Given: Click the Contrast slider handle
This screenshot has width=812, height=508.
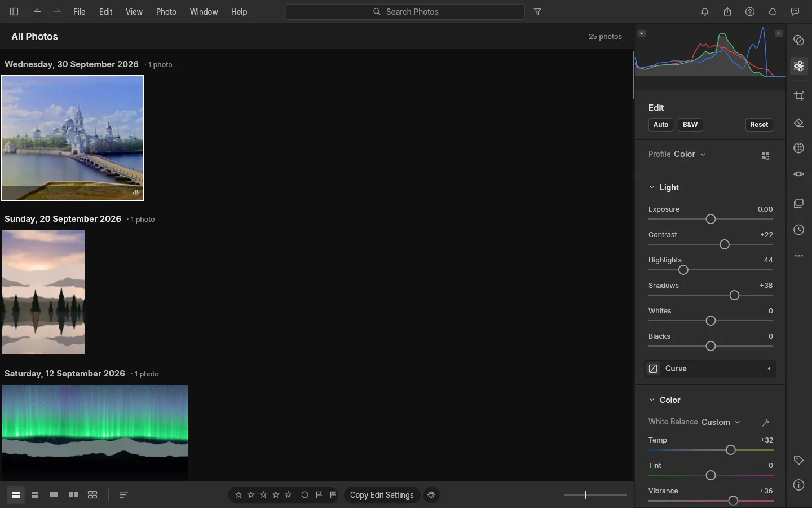Looking at the screenshot, I should click(725, 244).
